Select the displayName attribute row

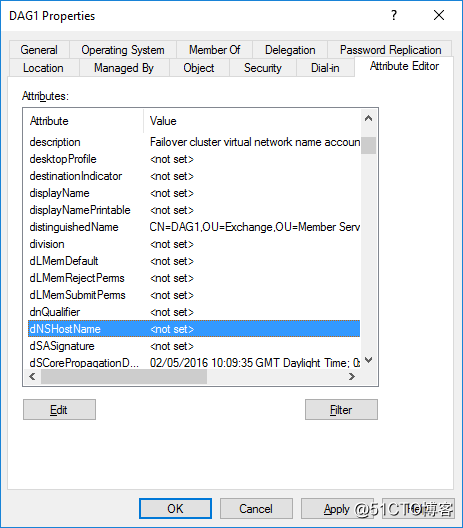pyautogui.click(x=194, y=193)
